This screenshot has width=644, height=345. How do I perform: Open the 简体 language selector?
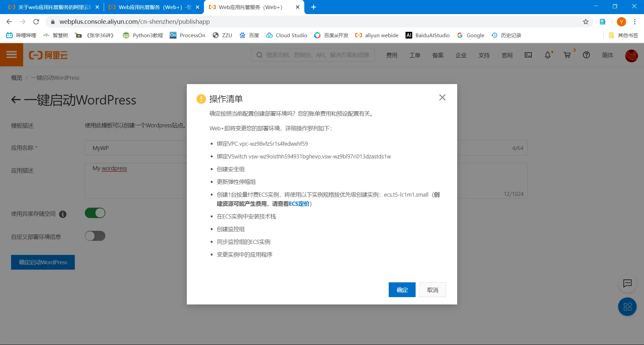(x=607, y=55)
